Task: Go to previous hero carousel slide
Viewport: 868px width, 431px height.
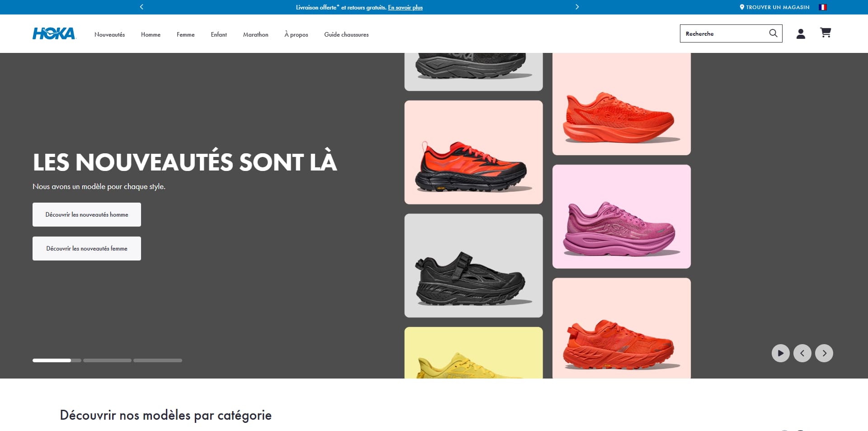Action: 802,353
